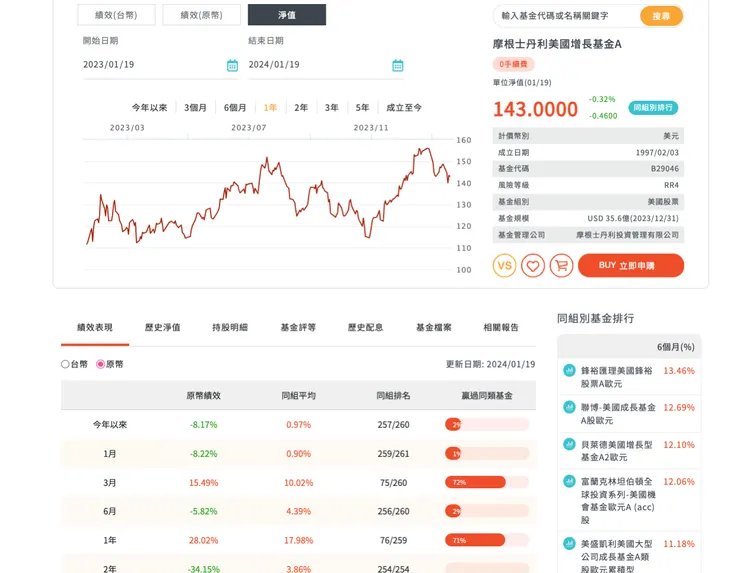Click -8.22% performance in 1月 row
The height and width of the screenshot is (573, 740).
tap(203, 454)
